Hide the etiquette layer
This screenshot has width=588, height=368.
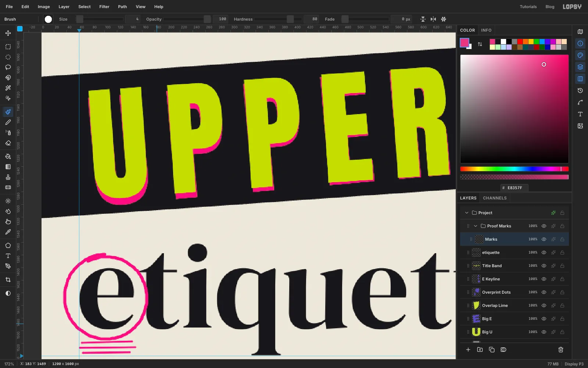point(544,252)
